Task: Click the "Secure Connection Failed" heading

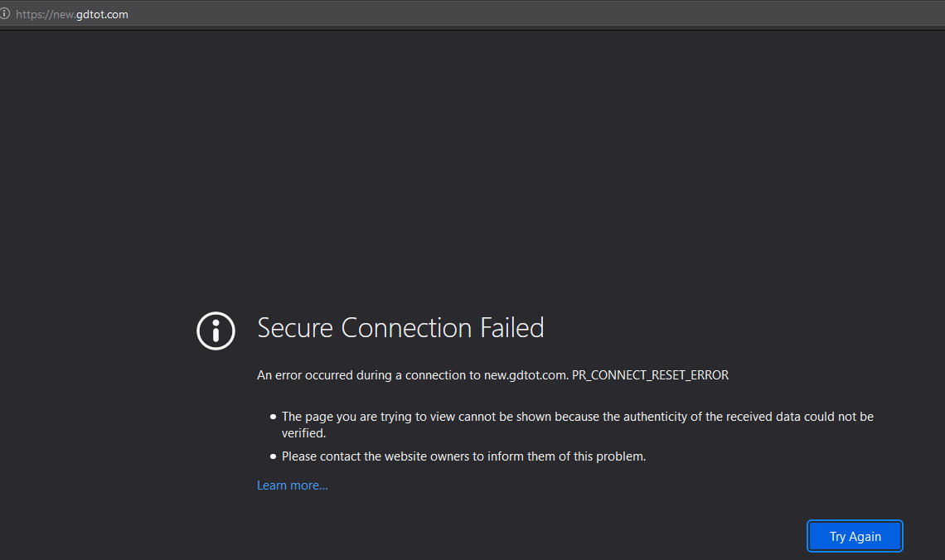Action: (400, 328)
